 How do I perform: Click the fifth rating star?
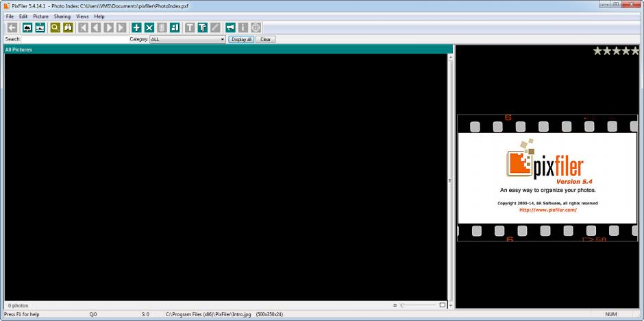point(635,51)
